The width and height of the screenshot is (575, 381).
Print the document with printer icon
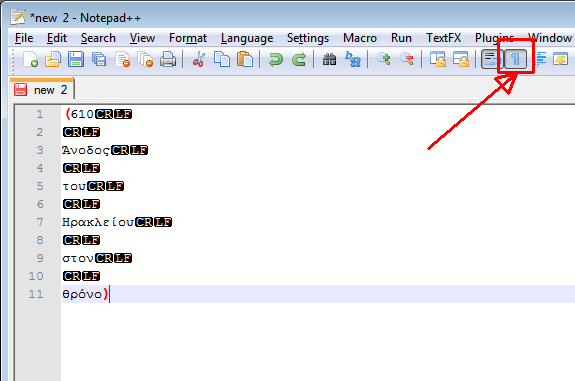click(x=168, y=59)
